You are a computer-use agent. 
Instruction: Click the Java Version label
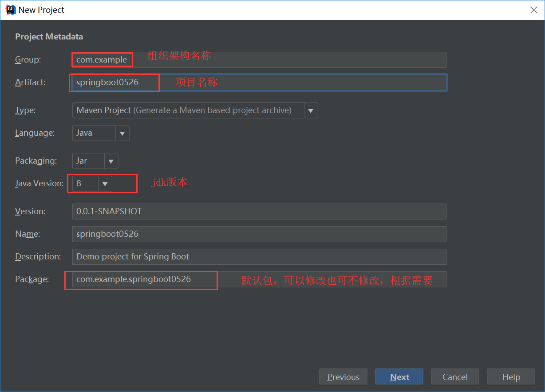click(x=39, y=184)
